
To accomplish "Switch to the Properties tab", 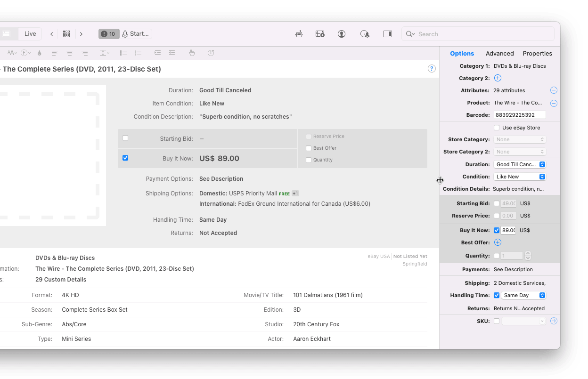I will point(537,53).
